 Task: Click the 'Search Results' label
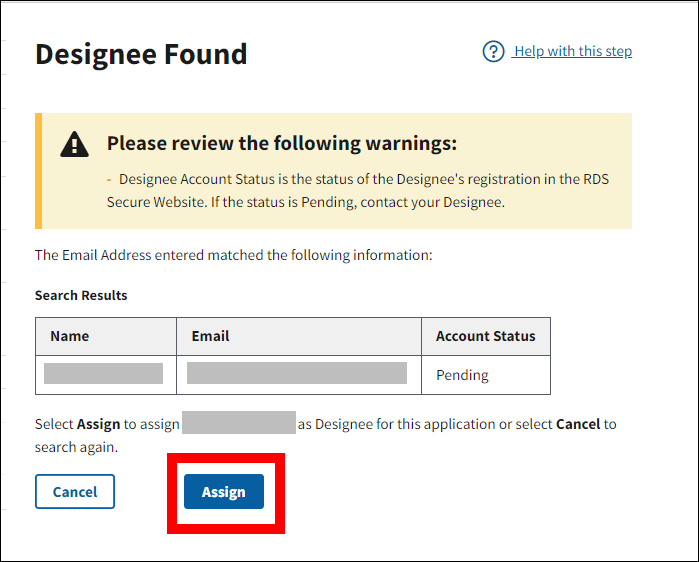point(81,295)
